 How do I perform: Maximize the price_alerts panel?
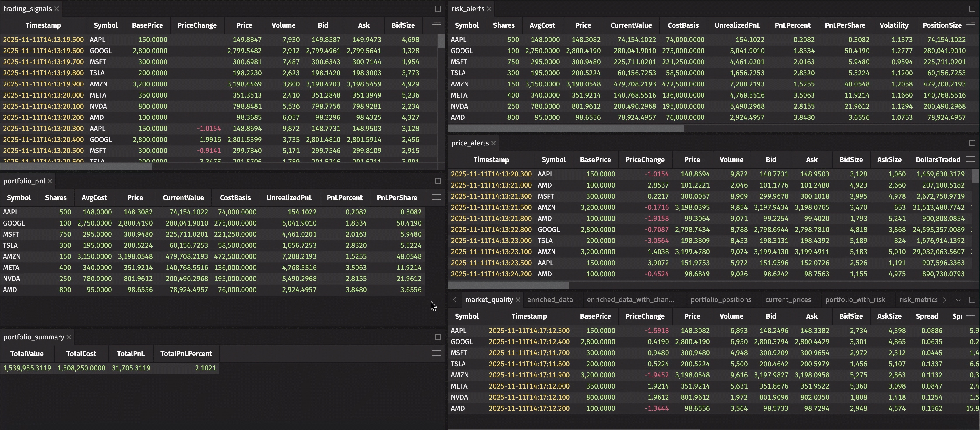point(972,143)
